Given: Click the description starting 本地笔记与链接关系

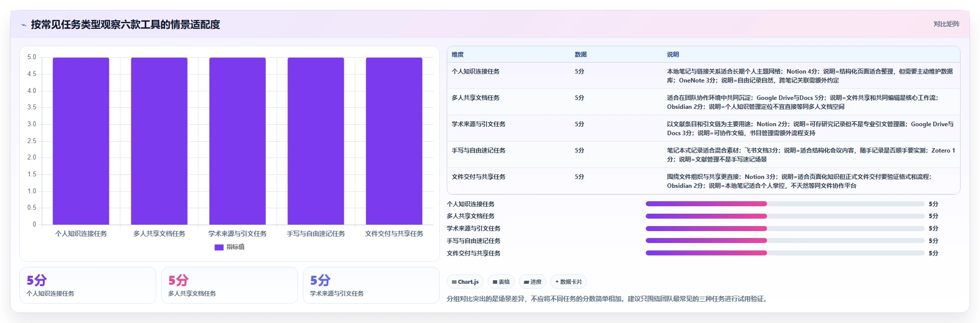Looking at the screenshot, I should point(810,76).
